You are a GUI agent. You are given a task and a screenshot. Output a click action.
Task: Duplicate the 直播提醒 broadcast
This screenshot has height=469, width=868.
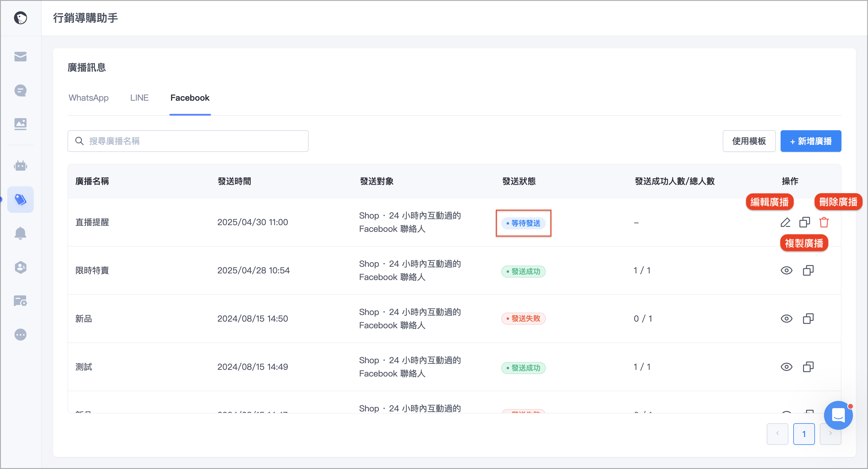click(x=805, y=222)
